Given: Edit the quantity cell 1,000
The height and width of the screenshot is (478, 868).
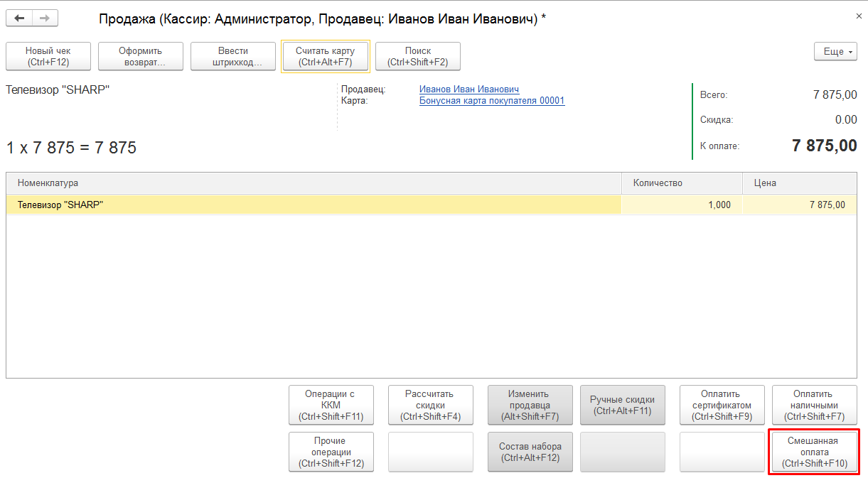Looking at the screenshot, I should [x=682, y=205].
